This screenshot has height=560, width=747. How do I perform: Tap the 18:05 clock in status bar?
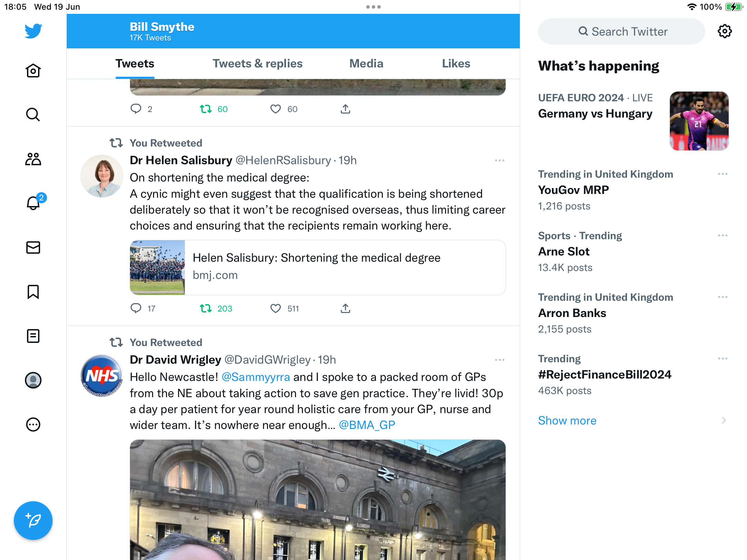(x=15, y=7)
